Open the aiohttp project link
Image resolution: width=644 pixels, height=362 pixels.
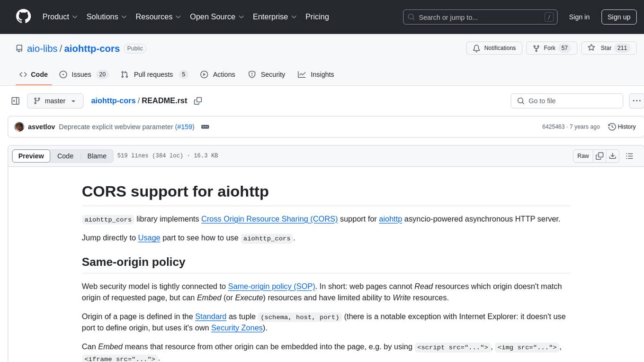[x=391, y=219]
